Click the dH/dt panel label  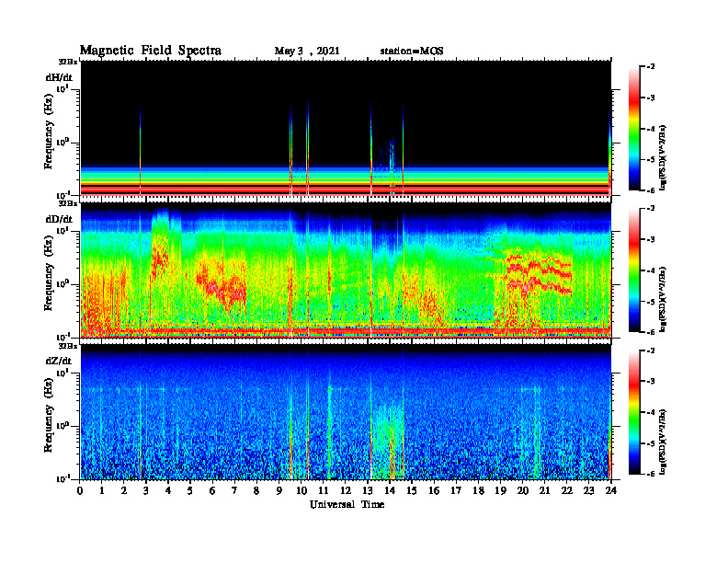coord(59,77)
